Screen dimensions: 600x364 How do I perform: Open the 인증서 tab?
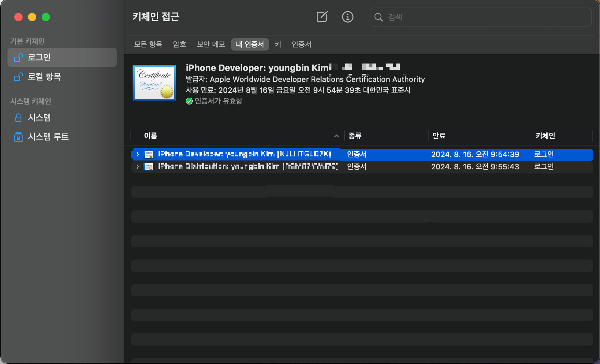pyautogui.click(x=301, y=44)
